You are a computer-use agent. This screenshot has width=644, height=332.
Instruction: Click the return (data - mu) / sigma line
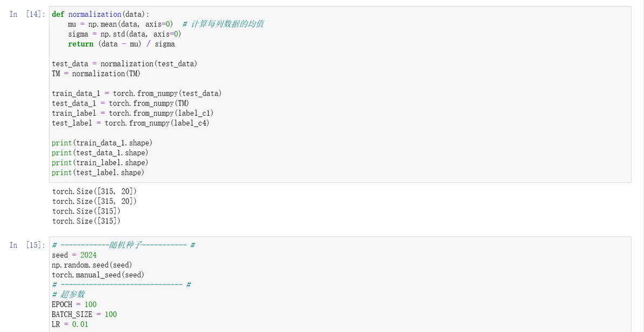point(121,44)
